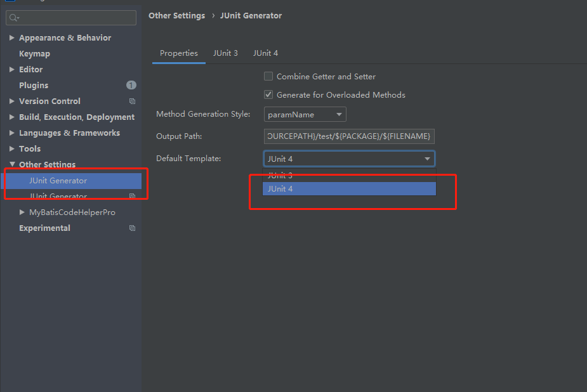Click the Other Settings breadcrumb link
This screenshot has height=392, width=587.
[x=176, y=16]
